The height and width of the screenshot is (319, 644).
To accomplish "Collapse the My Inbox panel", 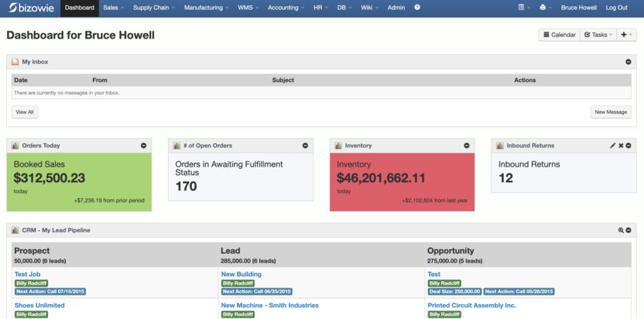I will tap(628, 62).
